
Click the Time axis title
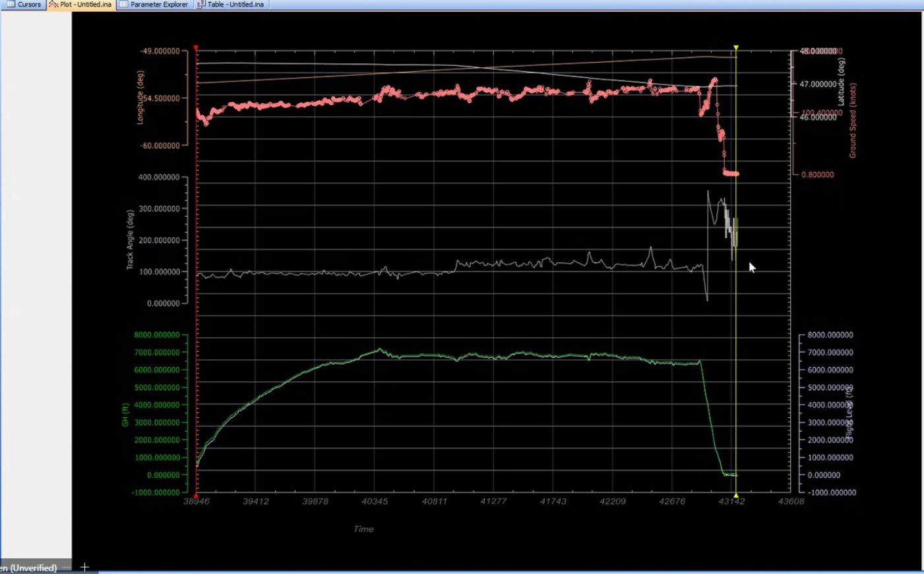[x=363, y=529]
